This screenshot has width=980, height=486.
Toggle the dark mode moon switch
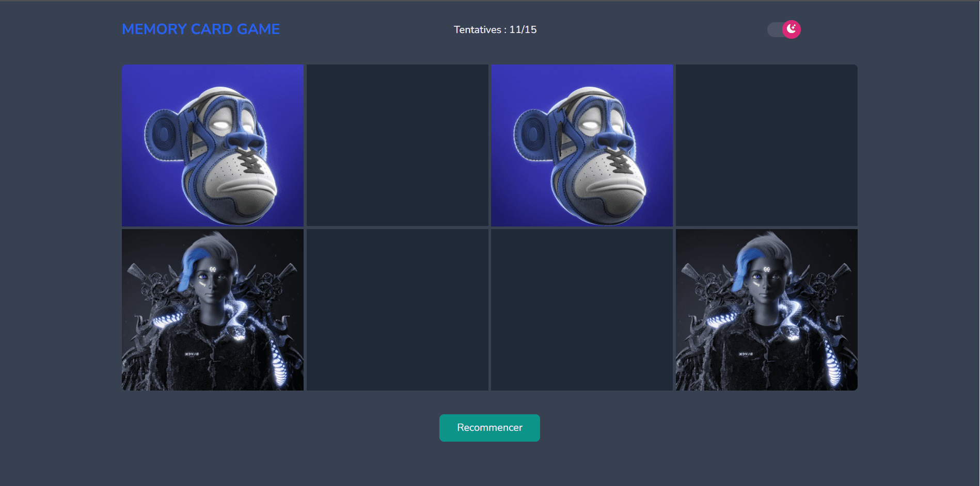pyautogui.click(x=784, y=29)
